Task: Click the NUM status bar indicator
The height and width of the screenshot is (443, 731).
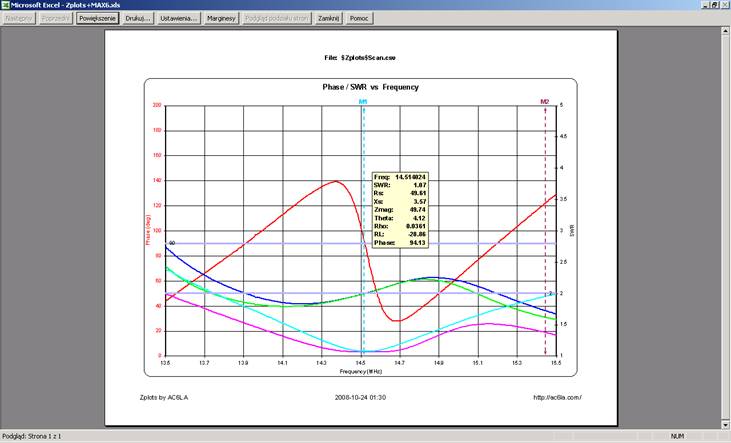Action: pos(677,436)
